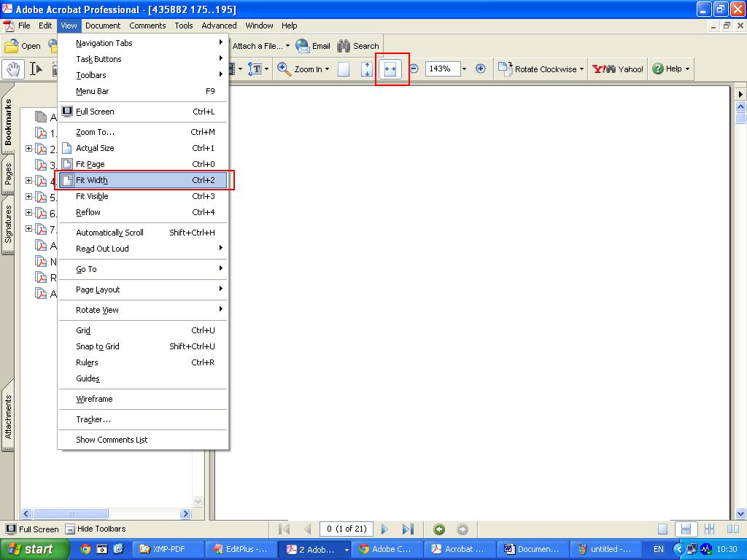Open Navigation Tabs submenu

click(x=142, y=43)
